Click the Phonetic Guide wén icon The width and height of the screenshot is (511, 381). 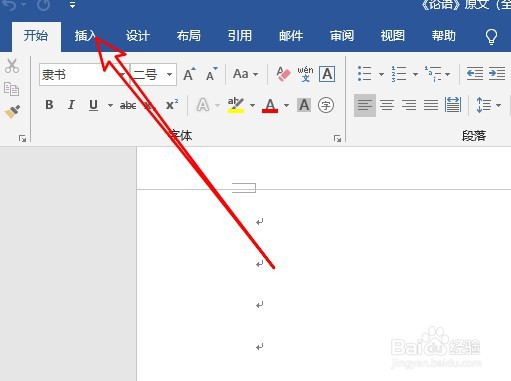[x=305, y=74]
